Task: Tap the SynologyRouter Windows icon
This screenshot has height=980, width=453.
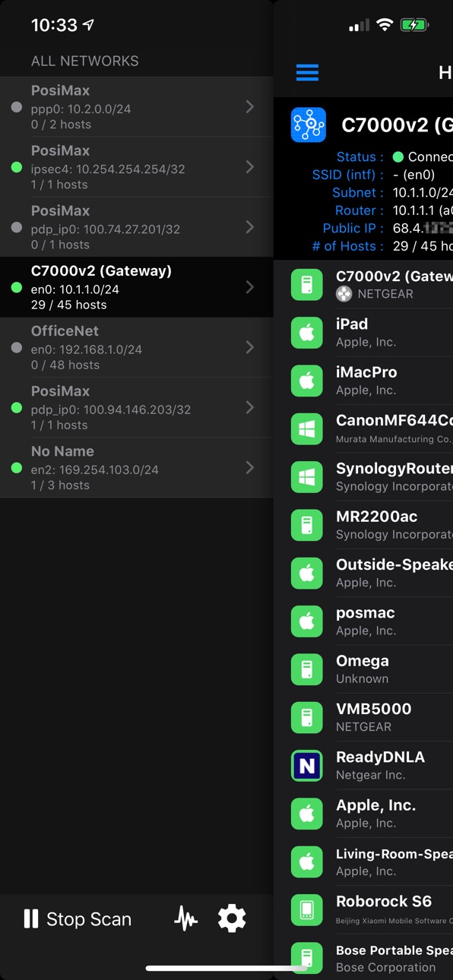Action: [307, 476]
